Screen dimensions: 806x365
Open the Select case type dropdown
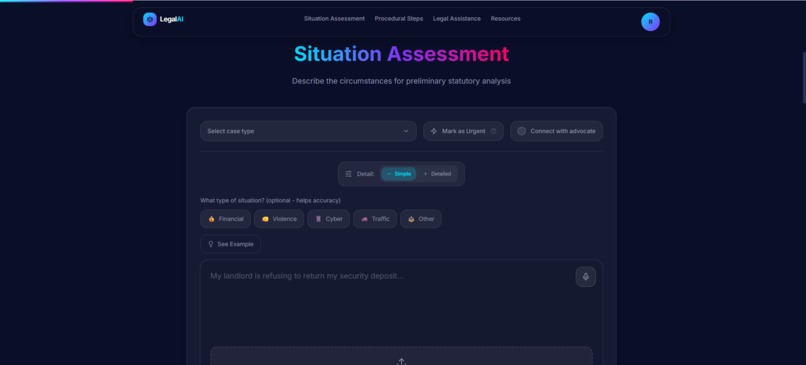[x=308, y=131]
